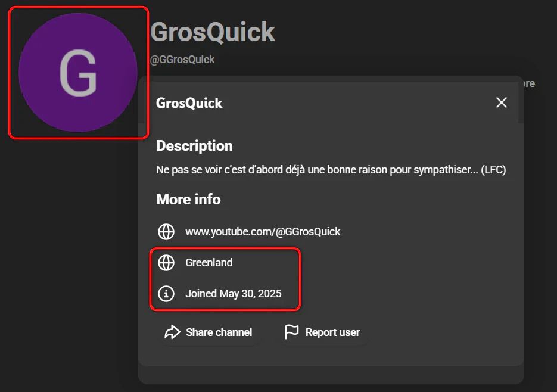Click the GrosQuick title inside the dialog
The height and width of the screenshot is (392, 557).
click(189, 103)
